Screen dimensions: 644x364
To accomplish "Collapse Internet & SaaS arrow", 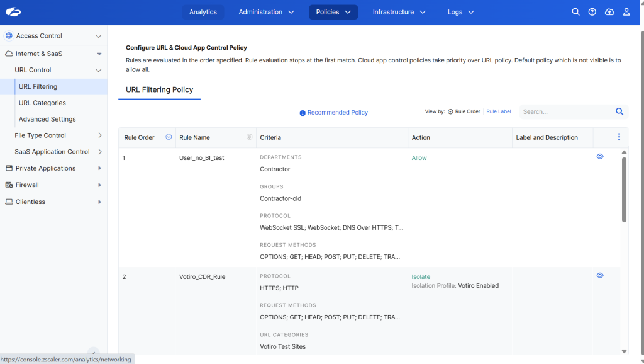I will (x=99, y=54).
